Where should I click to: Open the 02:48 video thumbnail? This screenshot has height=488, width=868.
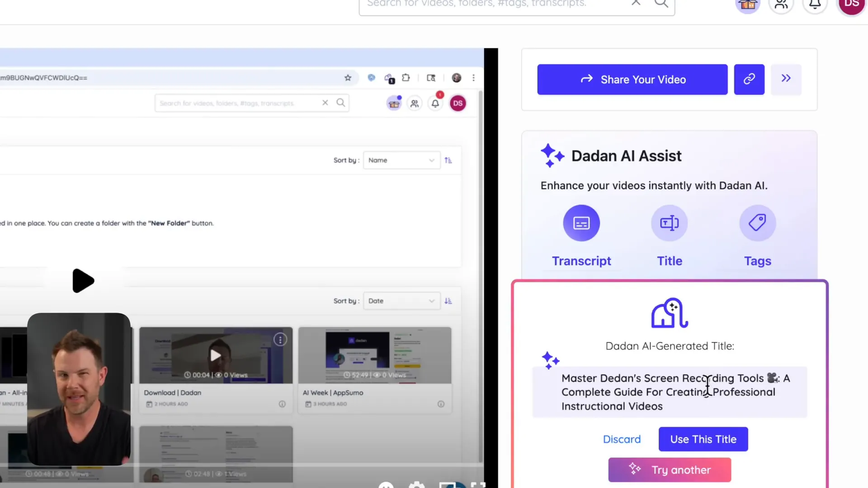pyautogui.click(x=216, y=454)
